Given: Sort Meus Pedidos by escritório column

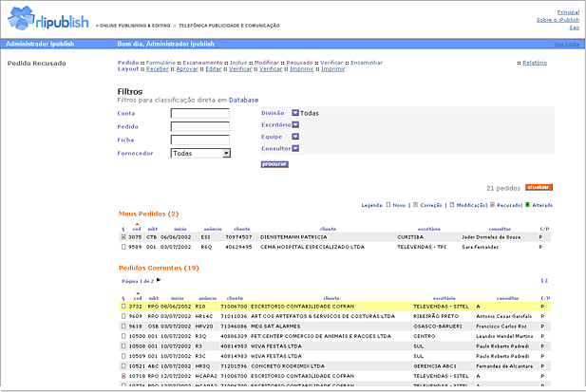Looking at the screenshot, I should coord(429,229).
